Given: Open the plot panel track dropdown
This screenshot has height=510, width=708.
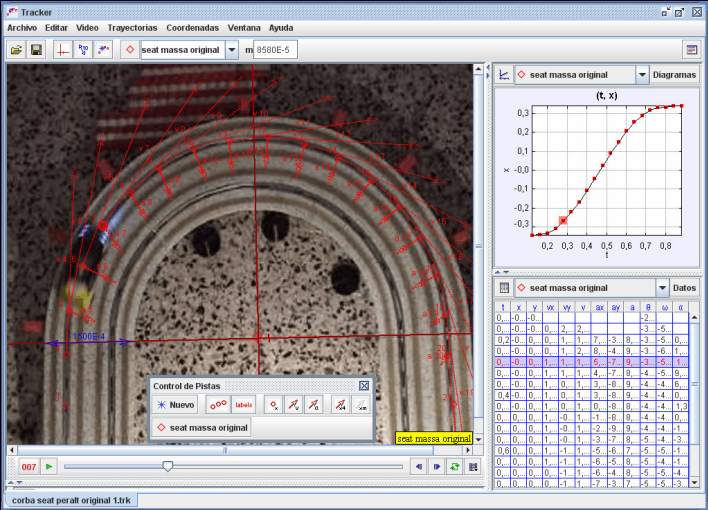Looking at the screenshot, I should 642,75.
